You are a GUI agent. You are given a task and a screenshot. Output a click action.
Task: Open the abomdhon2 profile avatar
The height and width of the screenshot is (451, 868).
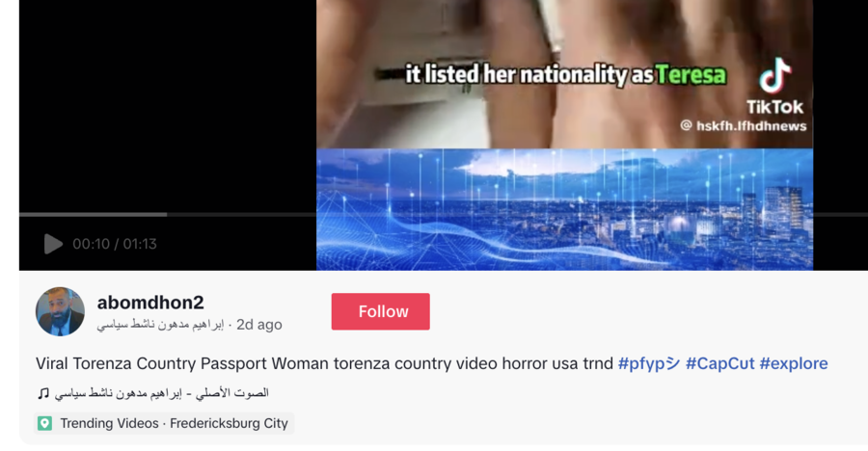point(61,311)
